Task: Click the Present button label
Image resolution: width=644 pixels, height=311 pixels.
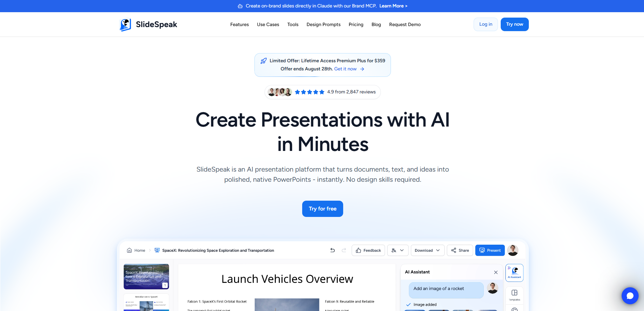Action: 494,250
